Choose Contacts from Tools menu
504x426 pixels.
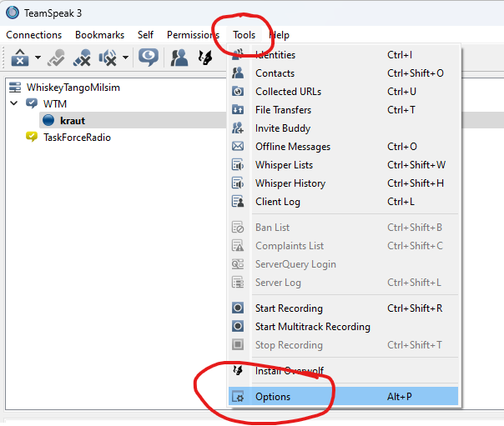coord(343,73)
